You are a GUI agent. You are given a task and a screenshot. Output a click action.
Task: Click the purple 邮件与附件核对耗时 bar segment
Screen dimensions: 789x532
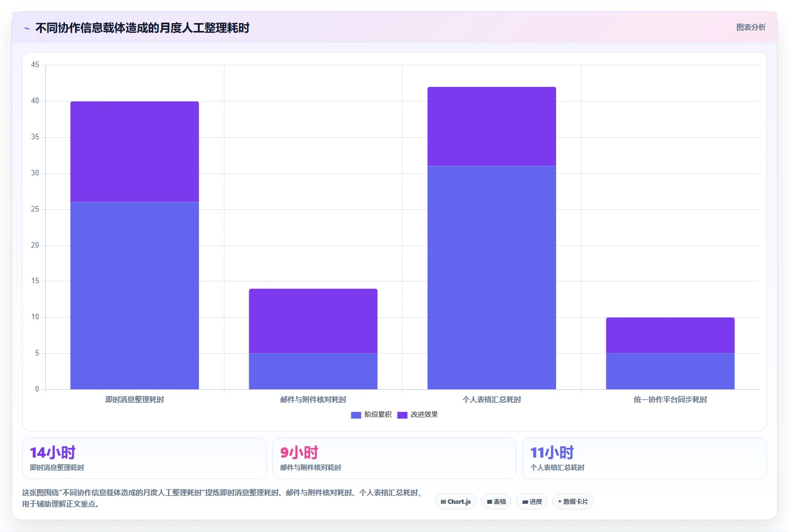tap(313, 321)
